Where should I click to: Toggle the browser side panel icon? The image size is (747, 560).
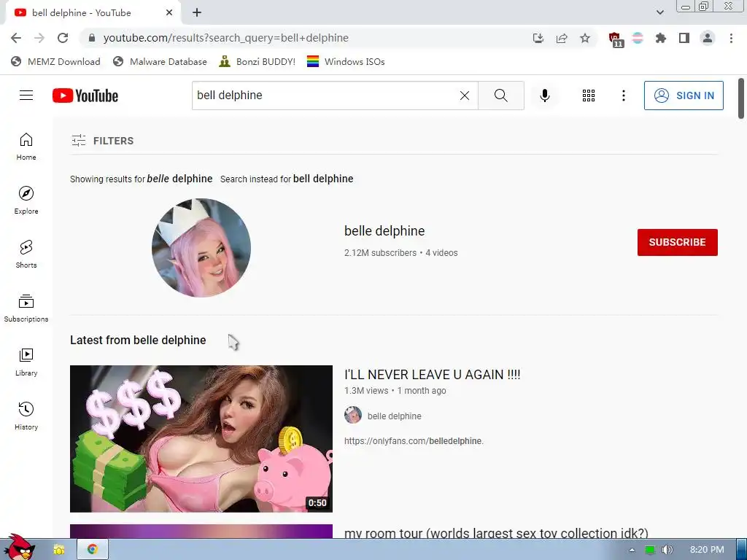point(684,38)
